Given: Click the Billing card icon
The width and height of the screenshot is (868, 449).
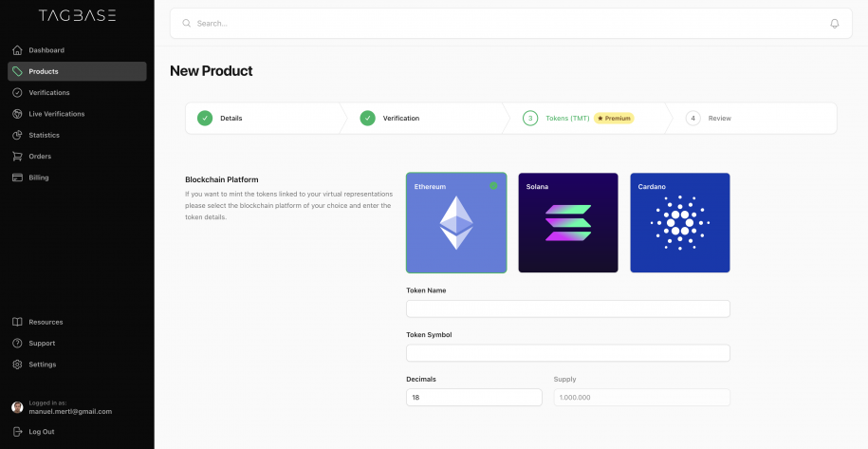Looking at the screenshot, I should pos(17,178).
